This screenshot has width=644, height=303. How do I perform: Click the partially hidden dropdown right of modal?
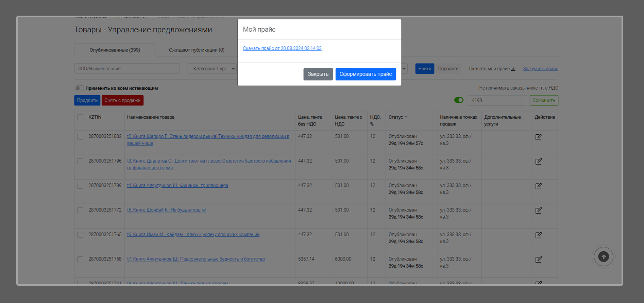tap(404, 69)
